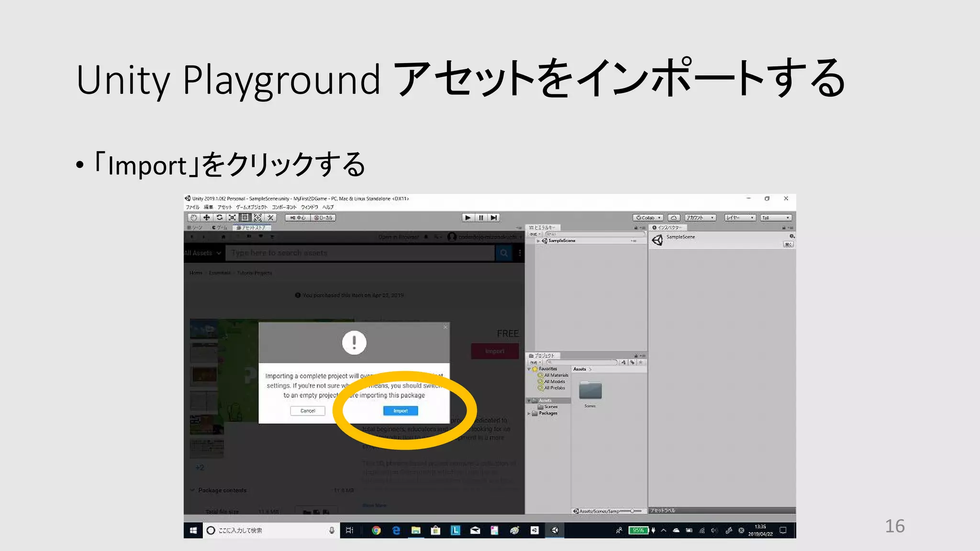
Task: Open the Layers (レイヤー) dropdown
Action: coord(740,218)
